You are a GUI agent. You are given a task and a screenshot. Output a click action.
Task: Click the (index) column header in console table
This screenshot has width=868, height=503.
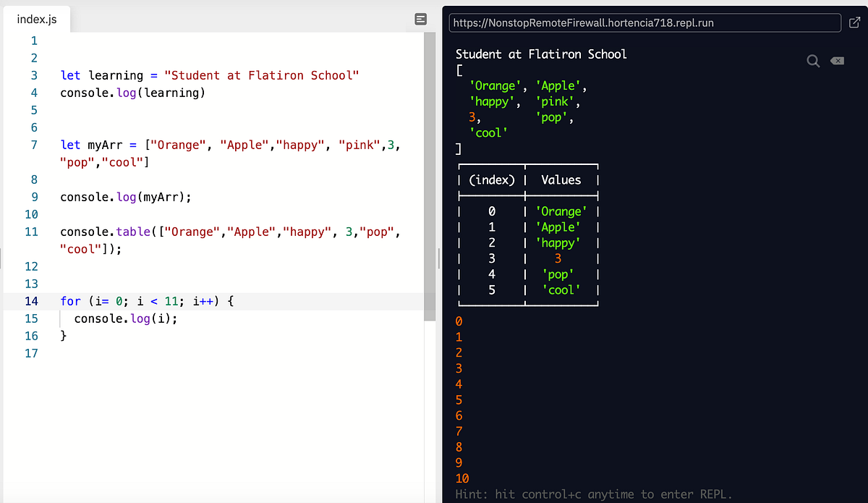[x=491, y=179]
